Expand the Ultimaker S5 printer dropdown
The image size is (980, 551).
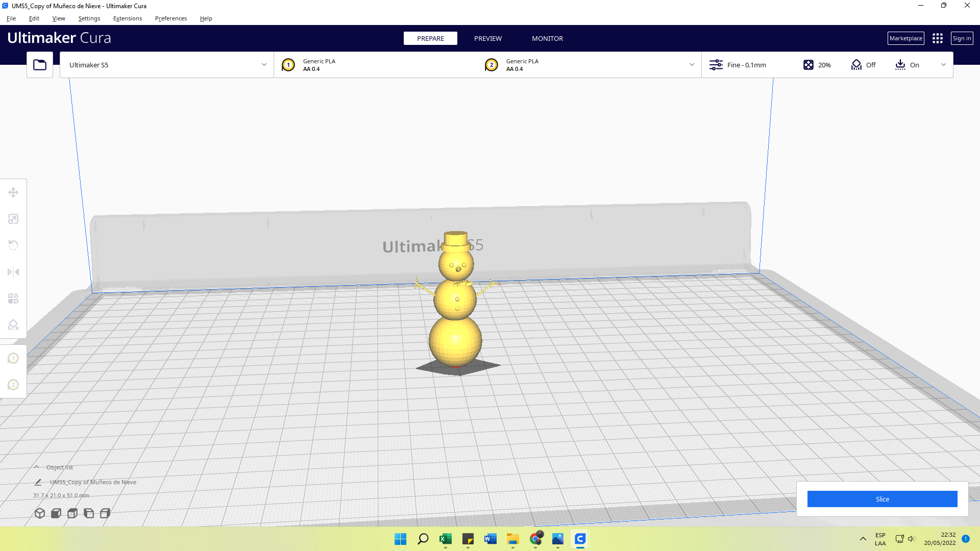pyautogui.click(x=264, y=65)
